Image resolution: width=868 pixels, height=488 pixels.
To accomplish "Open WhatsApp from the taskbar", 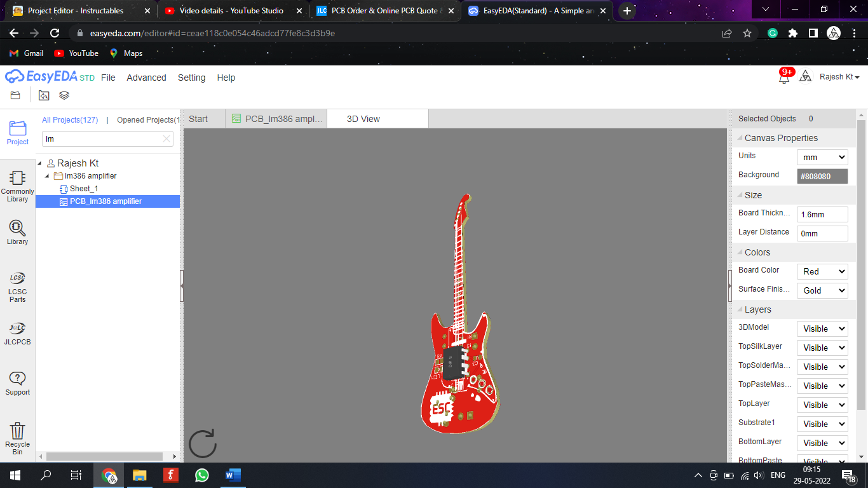I will [202, 475].
